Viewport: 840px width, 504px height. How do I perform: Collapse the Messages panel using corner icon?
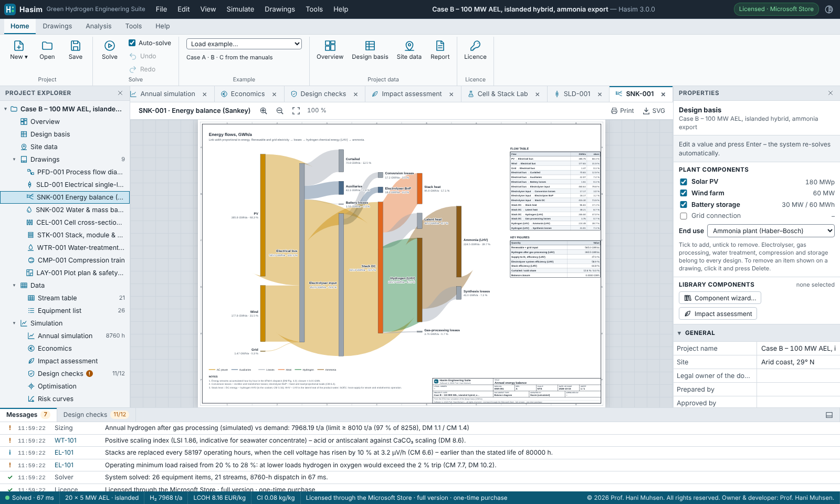pos(829,415)
